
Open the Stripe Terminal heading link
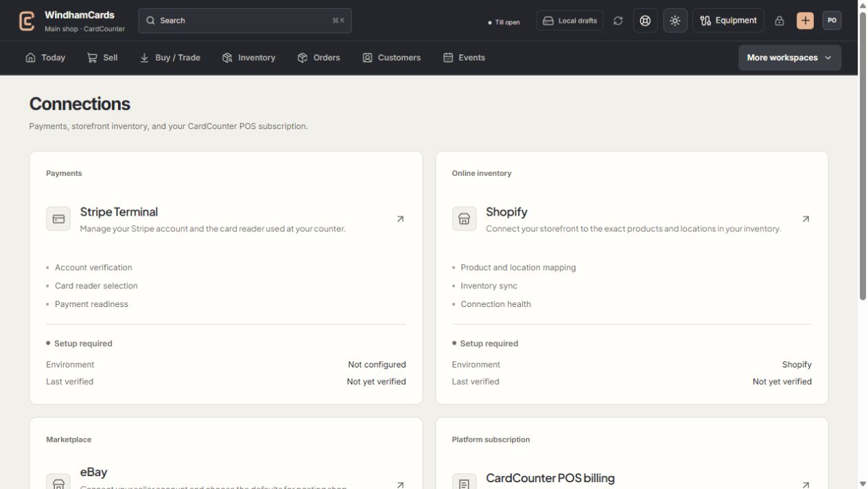point(119,212)
